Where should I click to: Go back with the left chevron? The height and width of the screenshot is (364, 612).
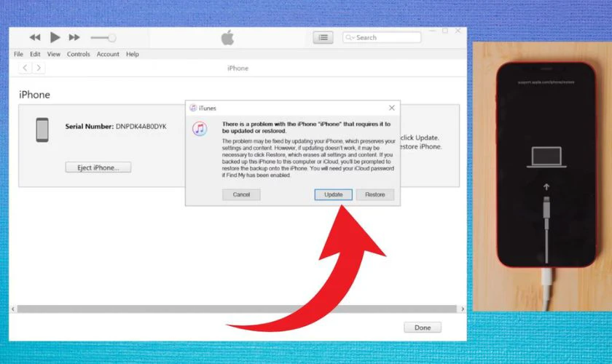pyautogui.click(x=25, y=68)
